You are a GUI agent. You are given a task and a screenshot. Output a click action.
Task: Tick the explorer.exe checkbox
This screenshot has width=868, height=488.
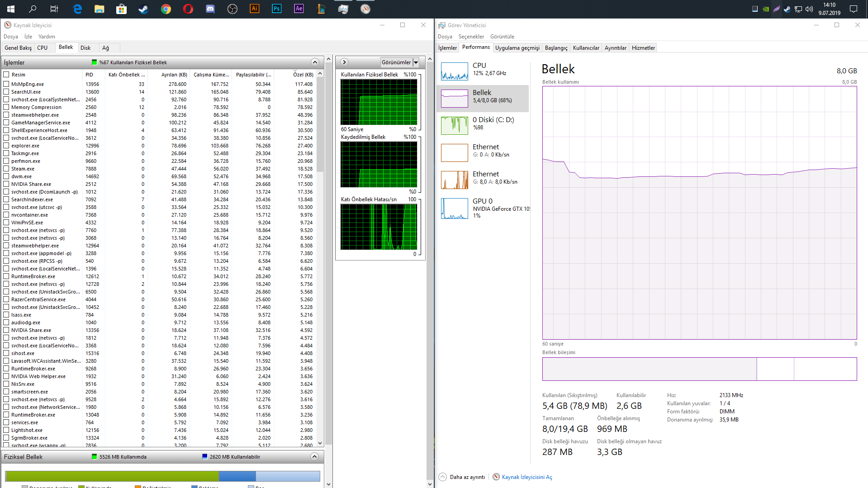point(6,146)
